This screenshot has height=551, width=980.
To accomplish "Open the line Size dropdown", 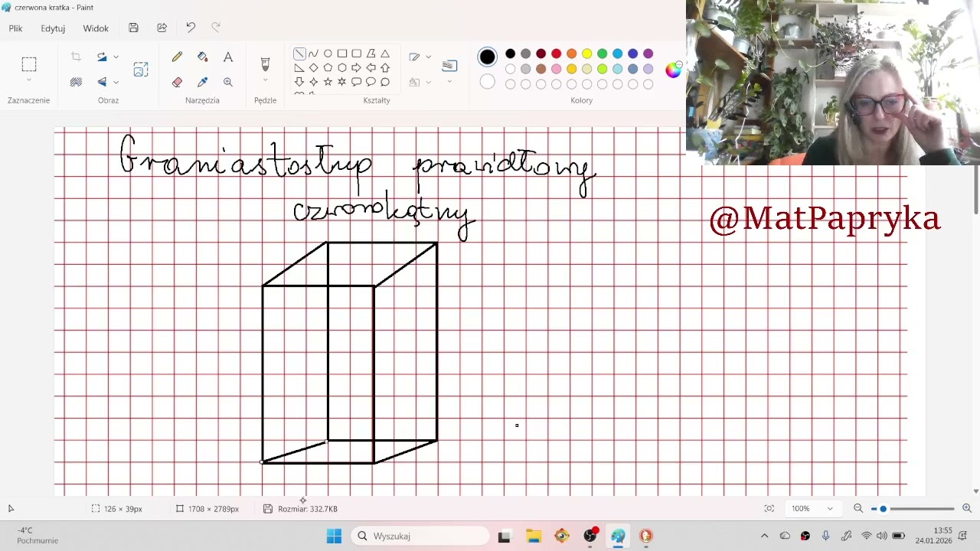I will pos(449,82).
